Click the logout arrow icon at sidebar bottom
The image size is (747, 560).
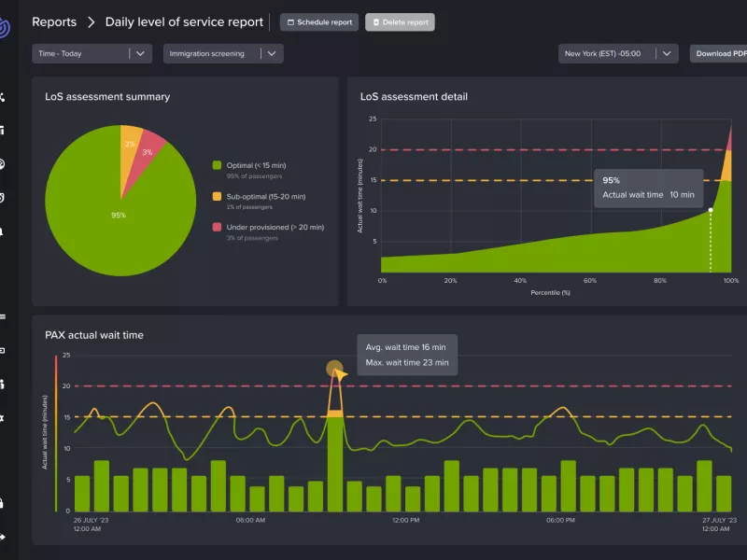(2, 537)
